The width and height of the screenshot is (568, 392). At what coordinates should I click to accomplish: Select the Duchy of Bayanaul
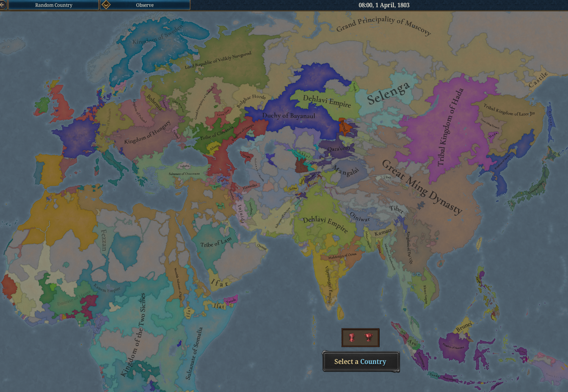tap(288, 116)
